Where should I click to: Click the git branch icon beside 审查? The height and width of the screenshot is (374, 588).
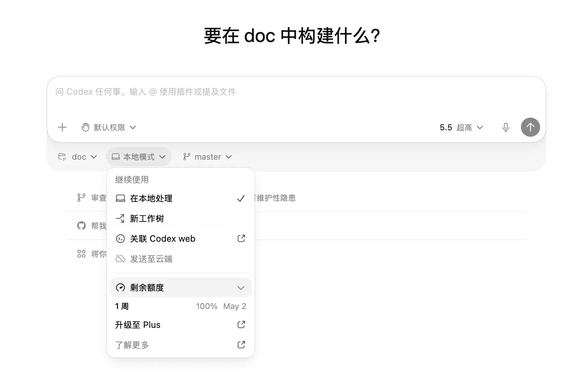[x=81, y=198]
